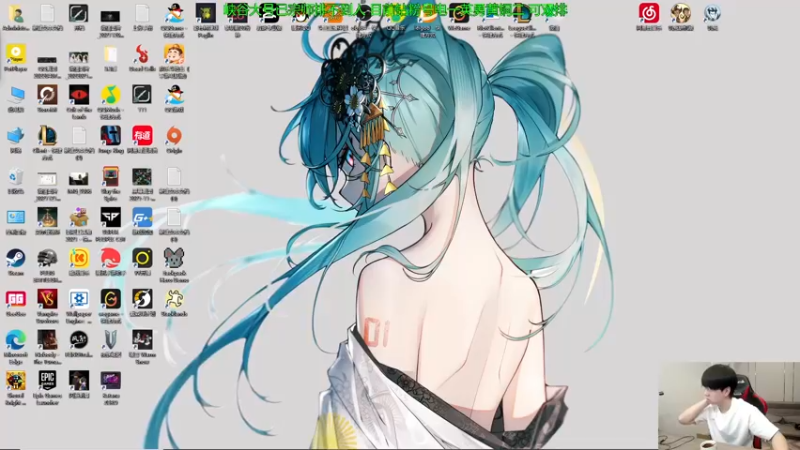Open the dark yellow-creature game icon in top row
The height and width of the screenshot is (450, 800).
click(x=206, y=14)
